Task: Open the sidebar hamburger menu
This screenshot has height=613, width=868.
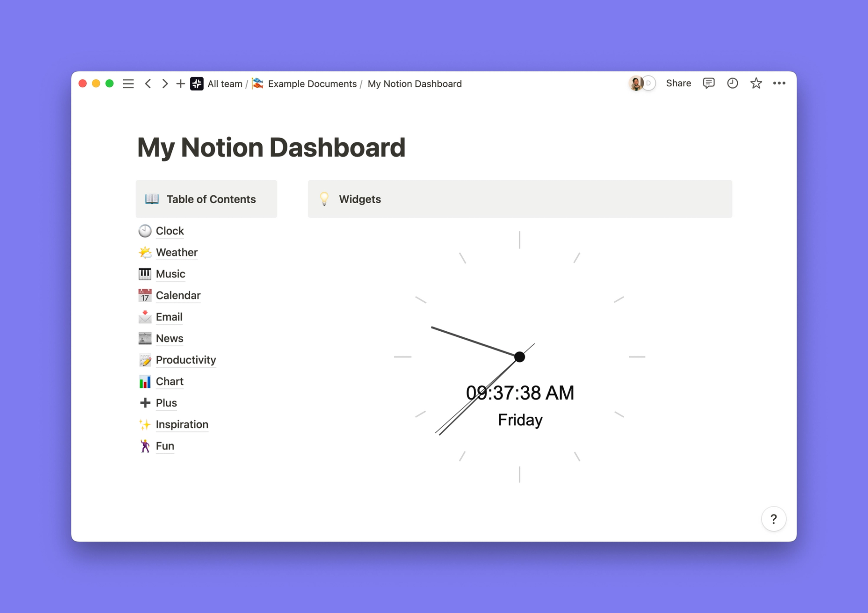Action: tap(128, 84)
